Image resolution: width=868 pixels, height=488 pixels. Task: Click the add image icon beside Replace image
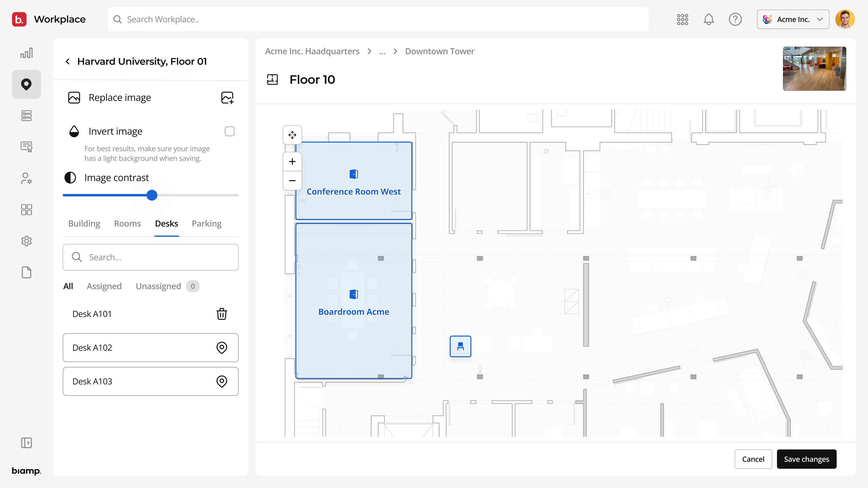pyautogui.click(x=227, y=98)
